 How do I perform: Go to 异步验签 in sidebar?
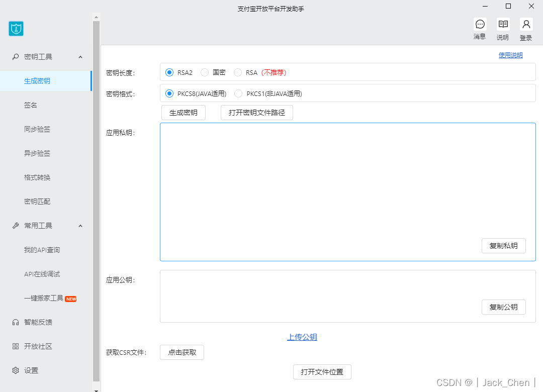tap(46, 153)
